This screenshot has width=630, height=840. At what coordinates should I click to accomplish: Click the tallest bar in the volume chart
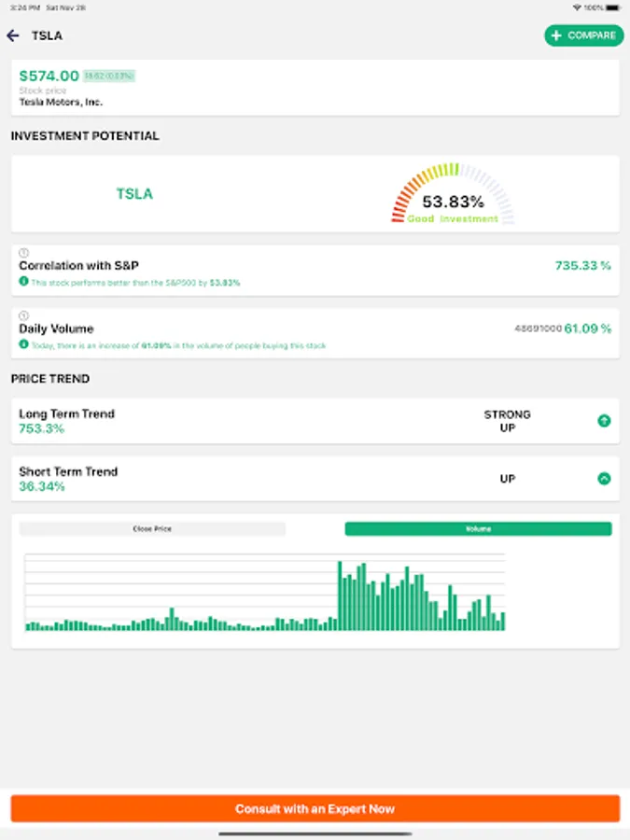[x=340, y=595]
